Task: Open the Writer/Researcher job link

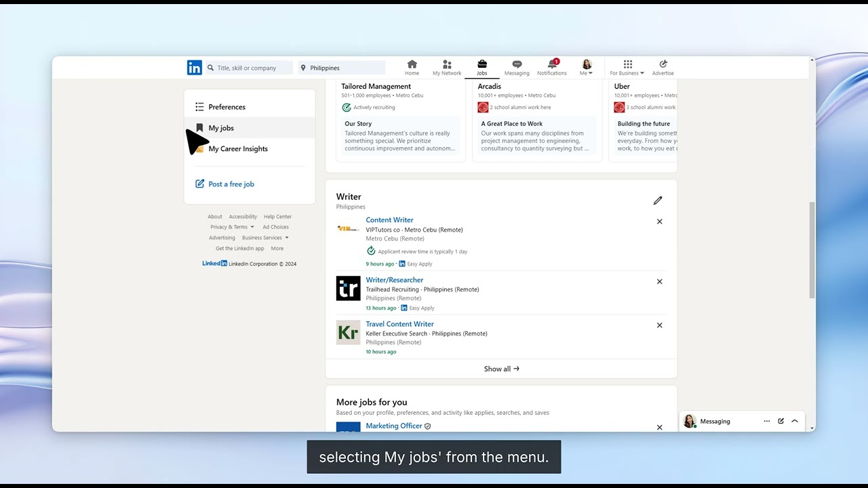Action: pos(395,280)
